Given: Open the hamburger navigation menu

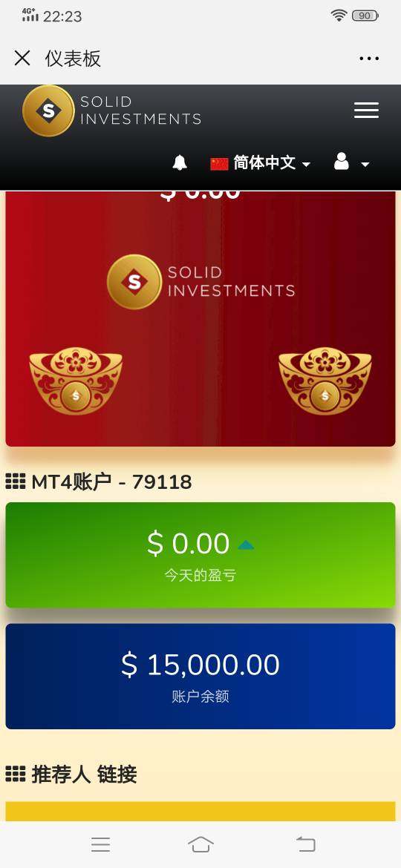Looking at the screenshot, I should [x=366, y=110].
